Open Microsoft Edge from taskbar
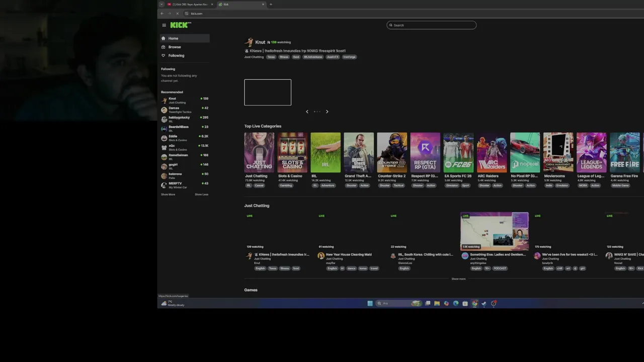Viewport: 644px width, 362px height. [x=455, y=303]
